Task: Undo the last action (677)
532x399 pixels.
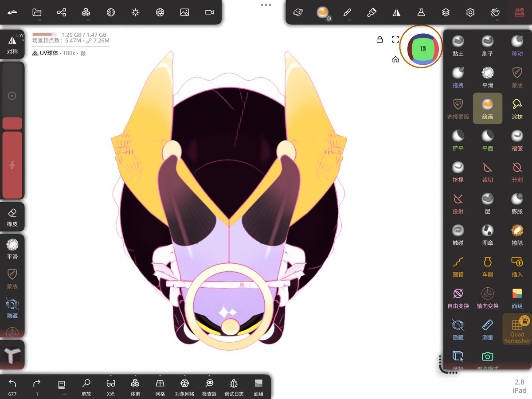Action: point(12,387)
